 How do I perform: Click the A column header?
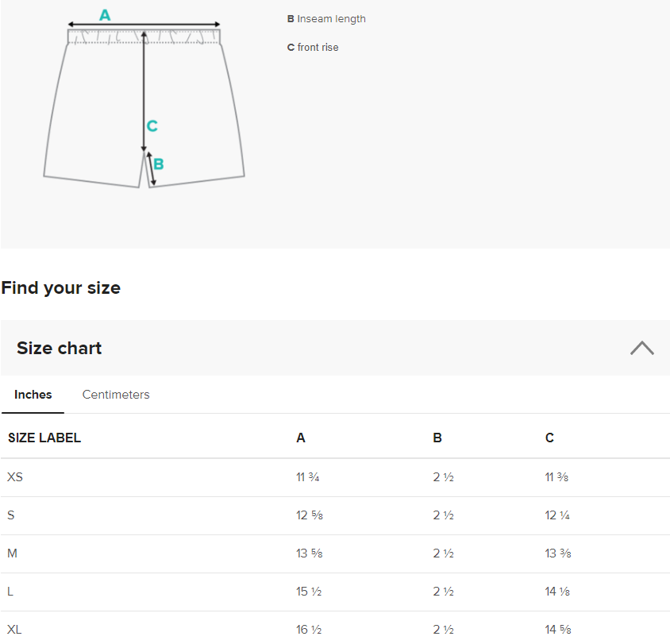[301, 438]
